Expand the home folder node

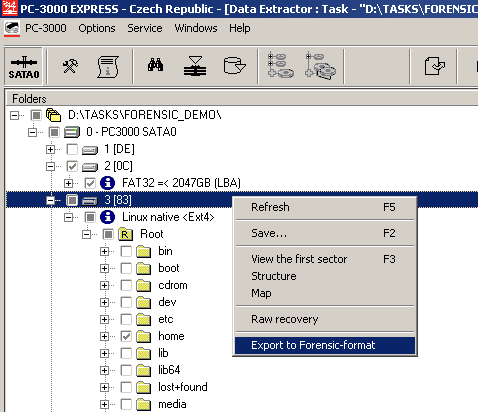104,337
